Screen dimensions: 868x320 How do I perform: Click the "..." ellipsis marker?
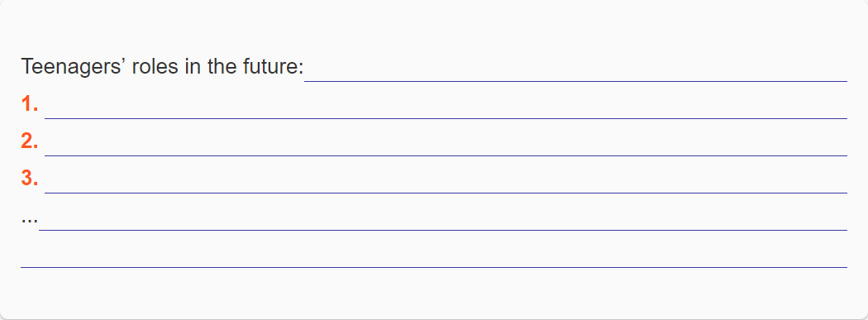tap(29, 220)
